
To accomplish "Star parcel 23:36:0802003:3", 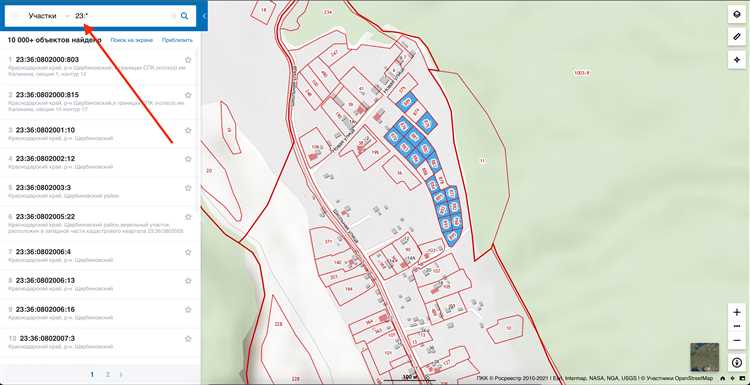I will 188,187.
